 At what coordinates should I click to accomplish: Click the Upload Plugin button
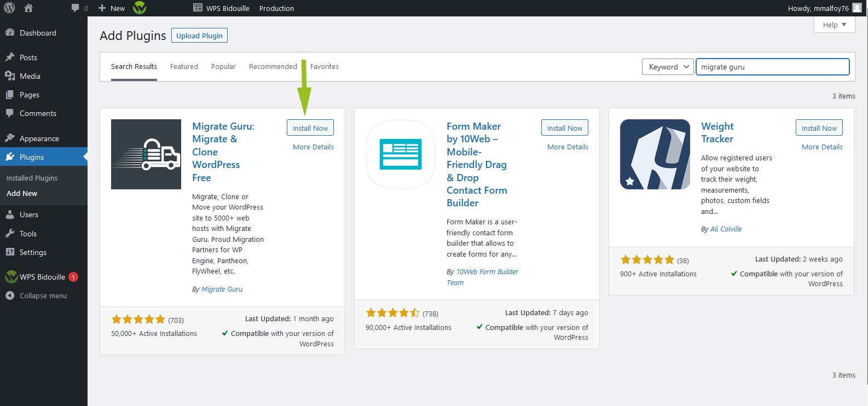coord(199,36)
